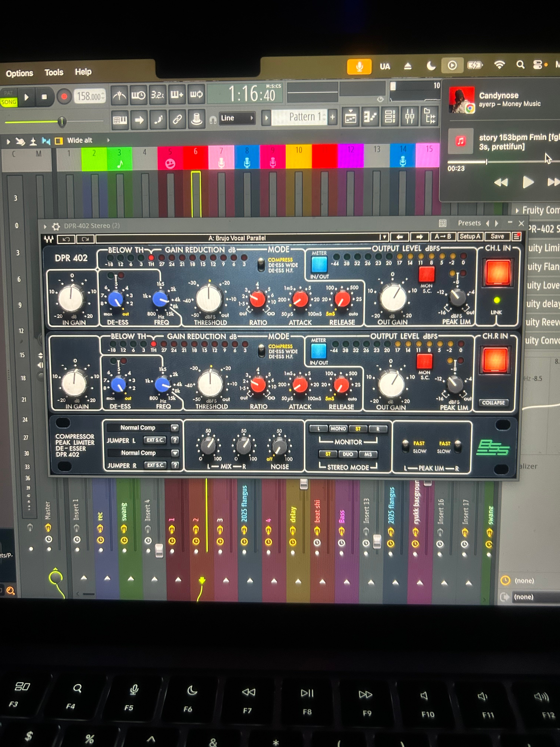
Task: Open the plugin Presets menu
Action: pyautogui.click(x=469, y=223)
